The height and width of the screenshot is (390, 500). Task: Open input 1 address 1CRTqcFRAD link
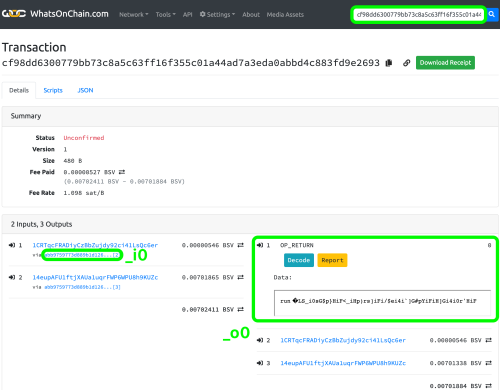(x=95, y=245)
